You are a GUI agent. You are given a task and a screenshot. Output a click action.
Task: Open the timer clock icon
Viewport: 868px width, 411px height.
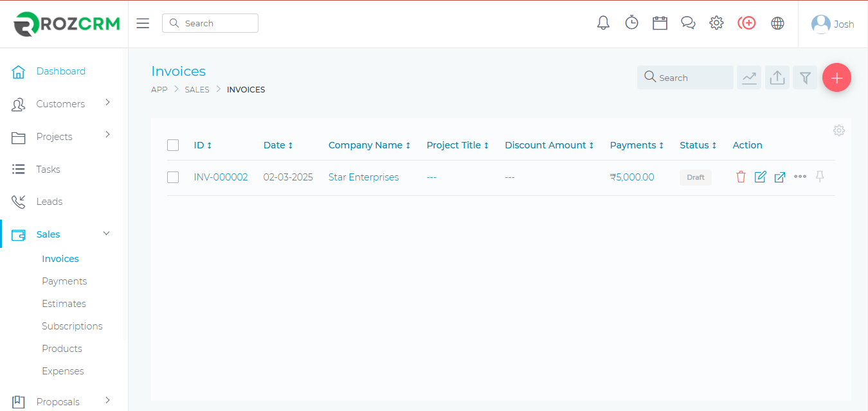pos(631,23)
